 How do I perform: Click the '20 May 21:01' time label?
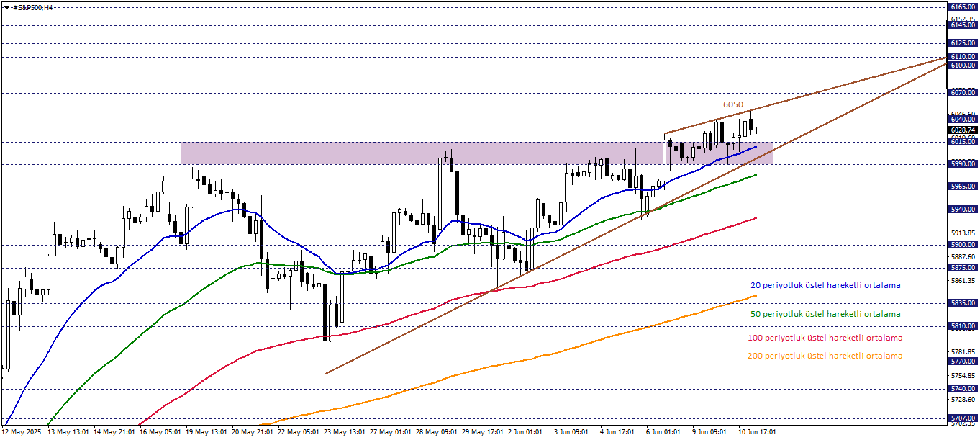[x=254, y=432]
